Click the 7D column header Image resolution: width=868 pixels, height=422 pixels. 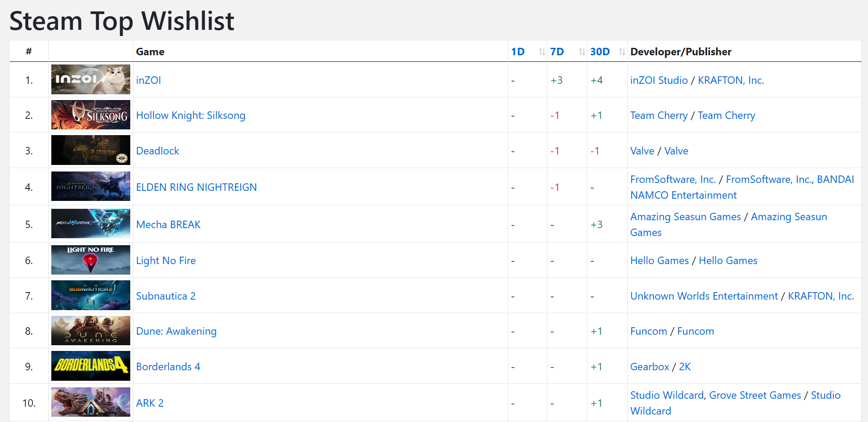point(557,52)
